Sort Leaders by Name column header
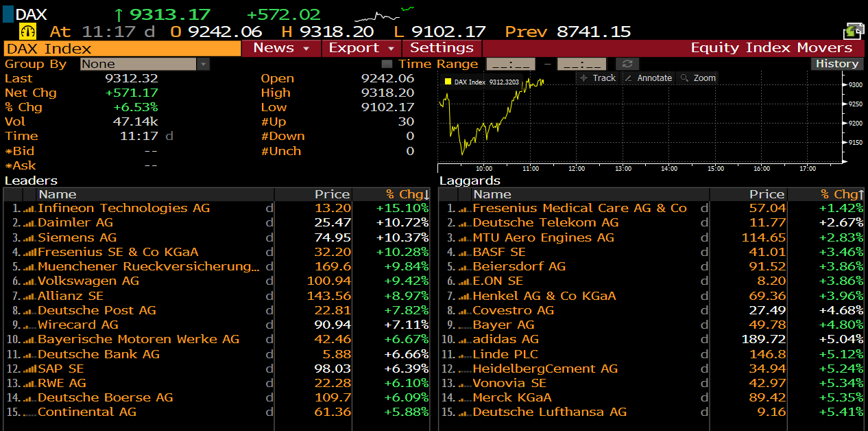The height and width of the screenshot is (431, 868). (155, 194)
